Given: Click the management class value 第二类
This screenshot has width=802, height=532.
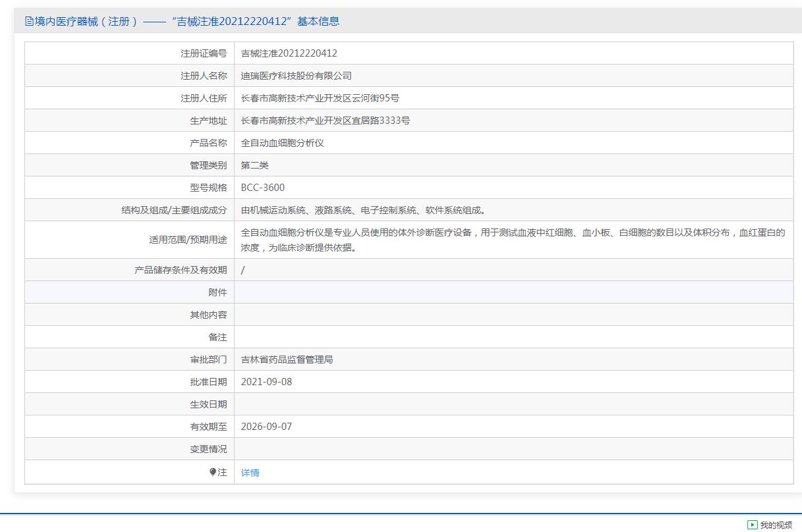Looking at the screenshot, I should coord(255,165).
